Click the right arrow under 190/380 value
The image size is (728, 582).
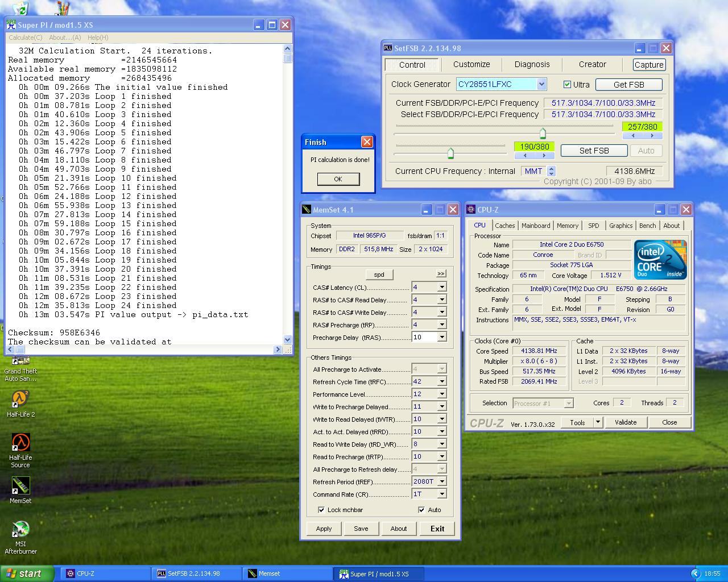coord(544,156)
